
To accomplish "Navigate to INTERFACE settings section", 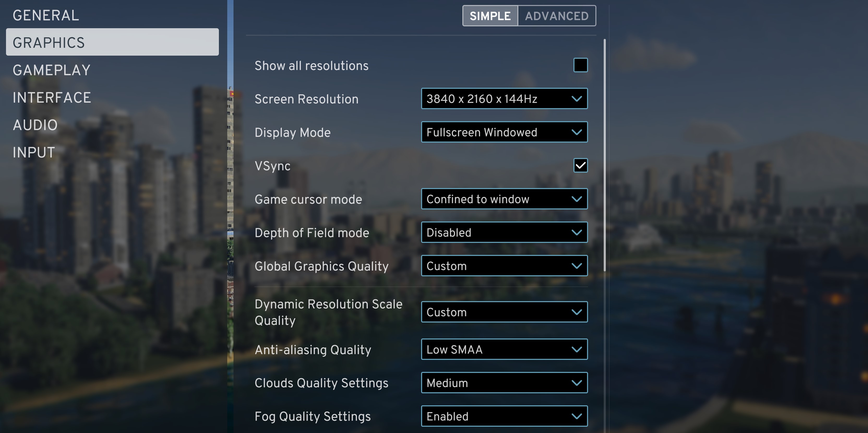I will (51, 98).
